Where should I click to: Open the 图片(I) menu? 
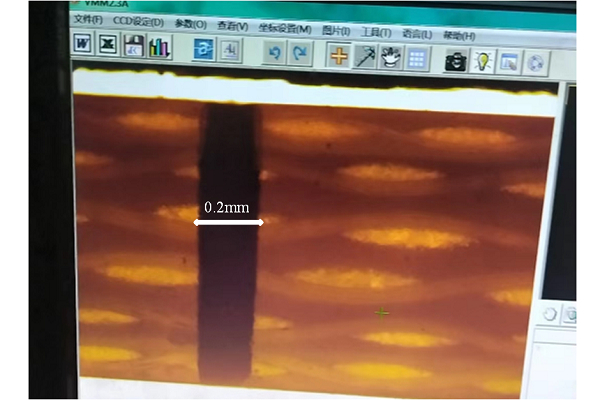coord(336,31)
